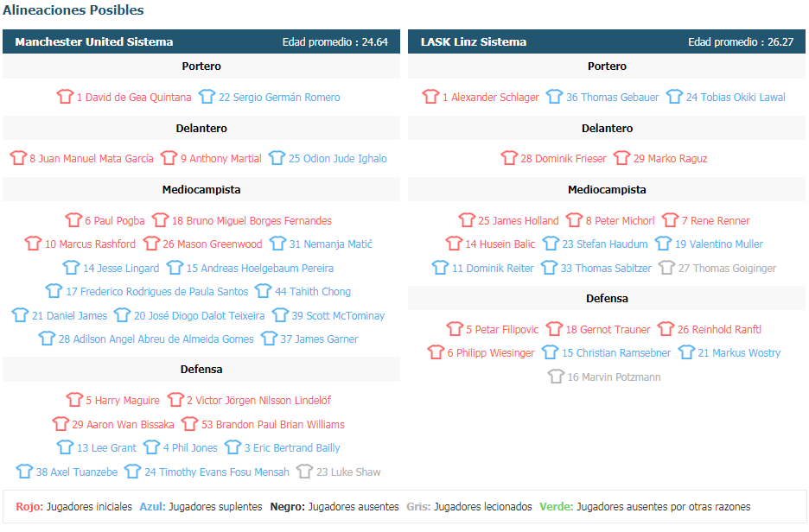Select player 11 Dominik Reiter
Screen dimensions: 809x532
[x=493, y=269]
